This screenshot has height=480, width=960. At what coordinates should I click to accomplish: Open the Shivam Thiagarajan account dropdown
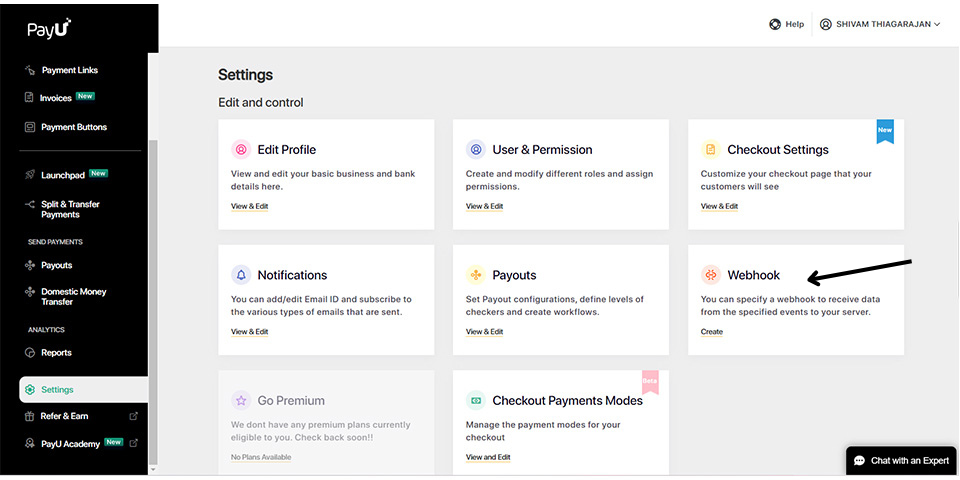[880, 24]
